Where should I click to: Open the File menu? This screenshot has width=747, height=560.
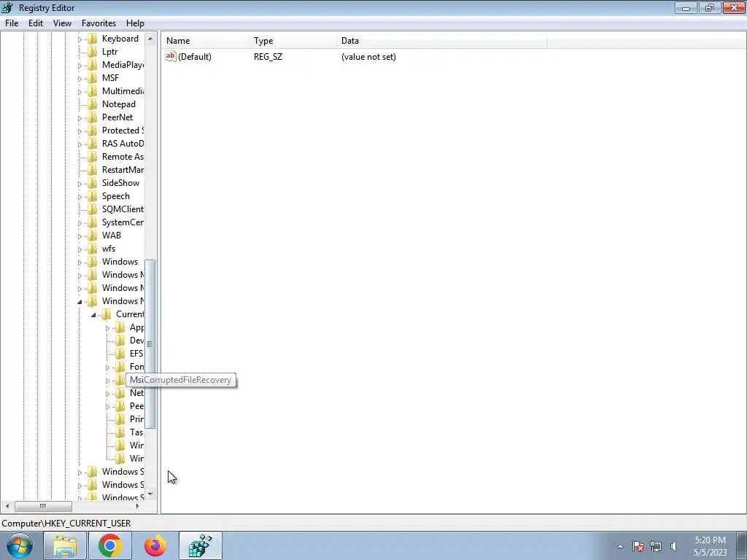12,23
